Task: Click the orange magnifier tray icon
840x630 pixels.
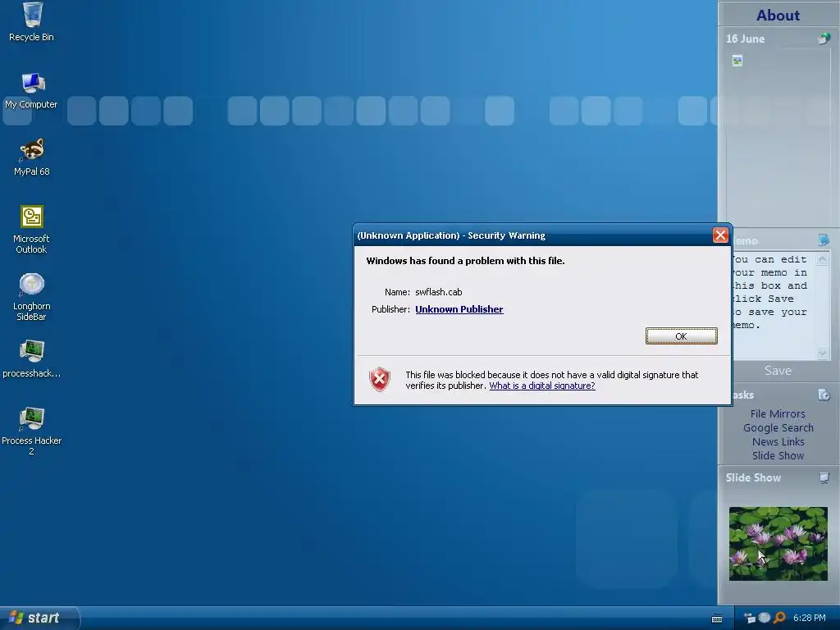Action: (779, 618)
